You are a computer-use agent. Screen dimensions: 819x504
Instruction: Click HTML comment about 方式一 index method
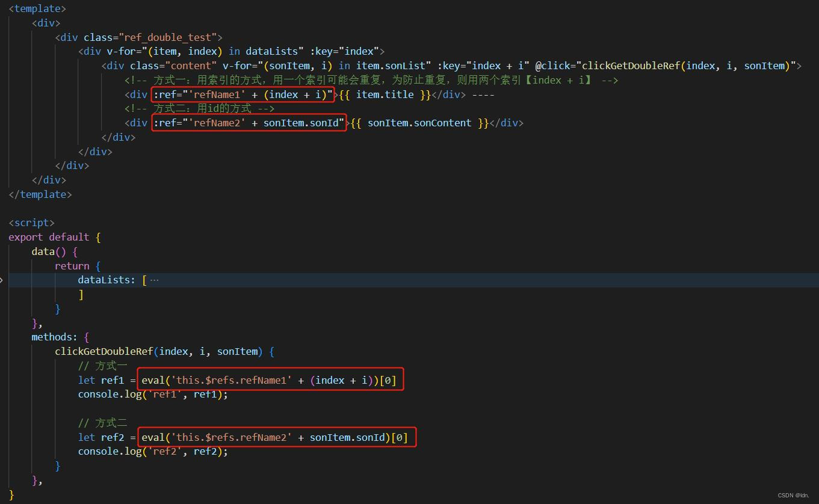(x=371, y=80)
